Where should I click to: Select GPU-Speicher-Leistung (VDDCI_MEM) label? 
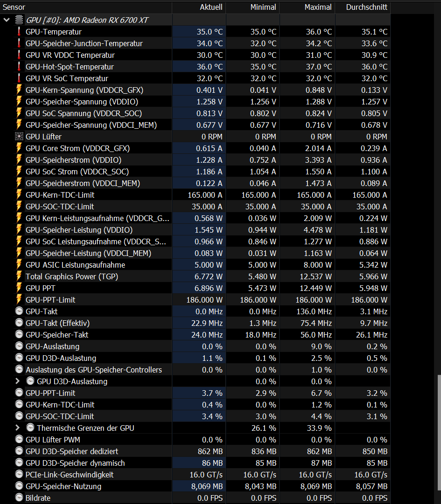pyautogui.click(x=89, y=253)
